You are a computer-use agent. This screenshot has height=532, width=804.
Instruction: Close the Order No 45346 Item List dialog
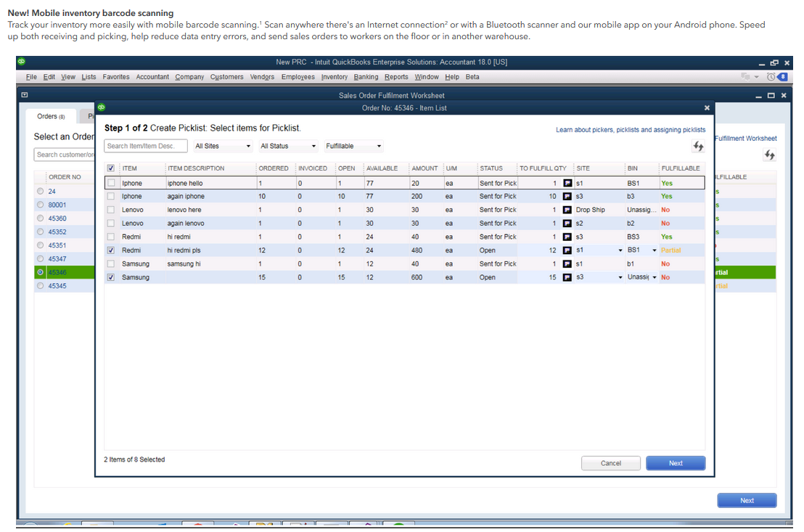pyautogui.click(x=707, y=107)
